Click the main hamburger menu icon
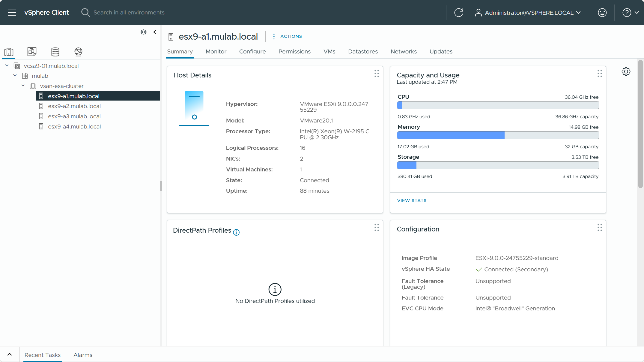The width and height of the screenshot is (644, 362). click(12, 13)
